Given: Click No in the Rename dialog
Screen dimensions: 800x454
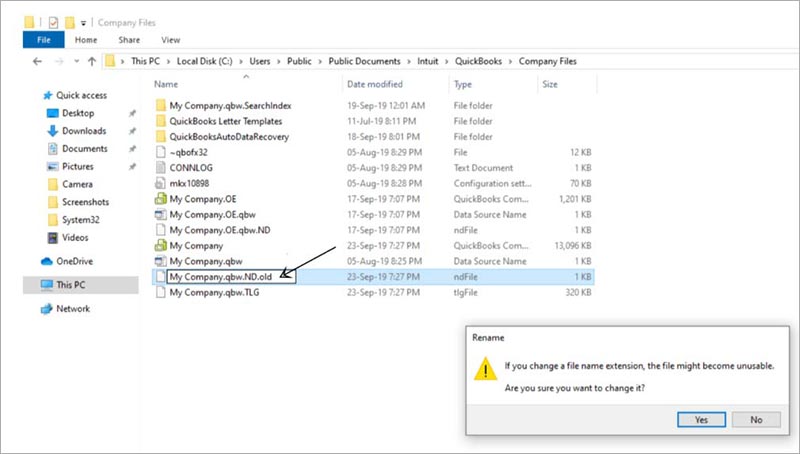Looking at the screenshot, I should (x=756, y=419).
